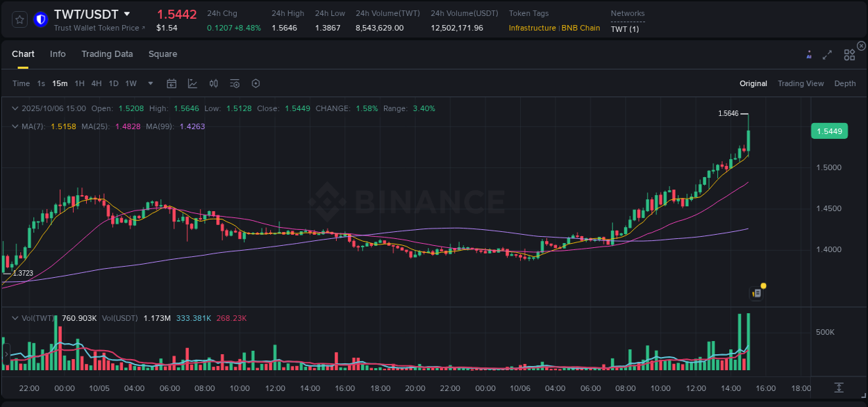The height and width of the screenshot is (407, 868).
Task: Switch to the Trading Data tab
Action: (x=107, y=53)
